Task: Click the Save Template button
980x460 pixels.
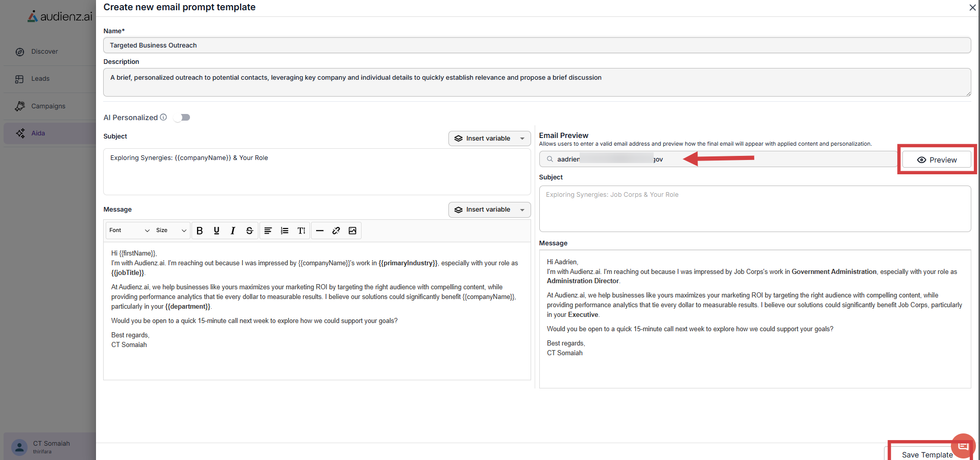Action: coord(927,454)
